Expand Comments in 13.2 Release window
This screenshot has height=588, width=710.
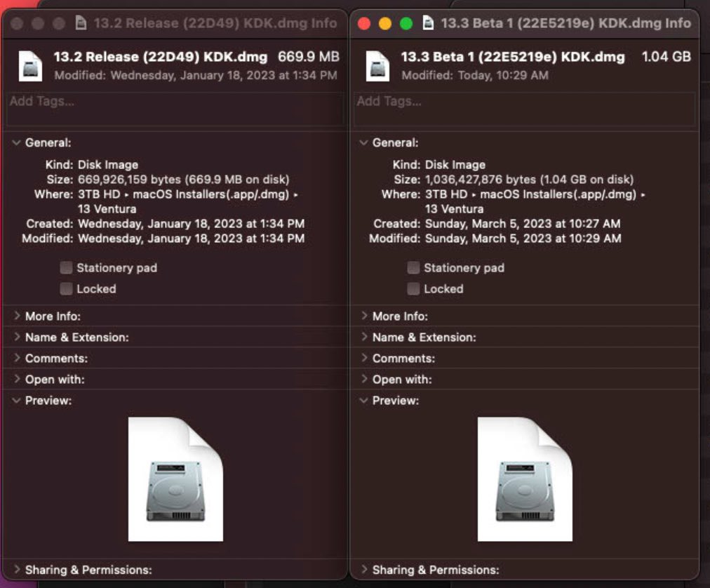tap(17, 358)
